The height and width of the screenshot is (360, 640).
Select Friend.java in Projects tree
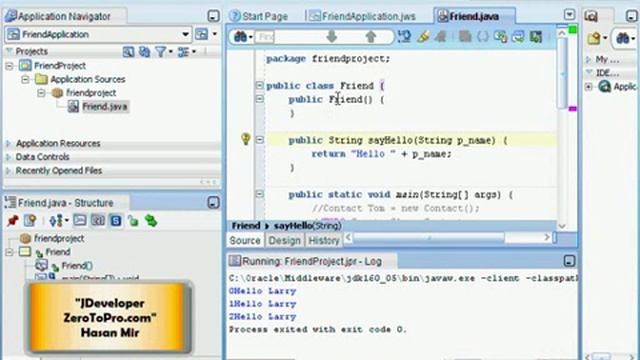coord(104,107)
